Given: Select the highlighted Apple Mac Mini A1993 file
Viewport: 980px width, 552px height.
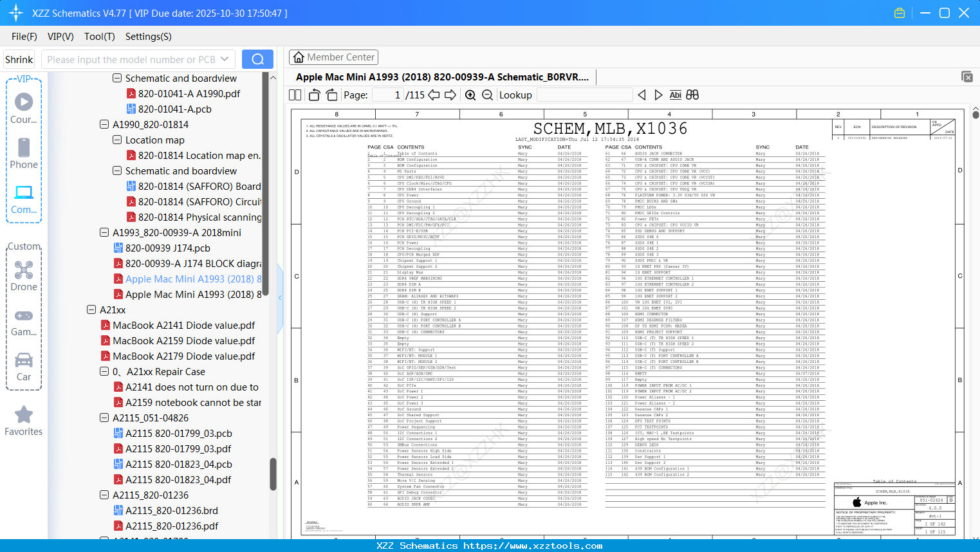Looking at the screenshot, I should point(187,279).
